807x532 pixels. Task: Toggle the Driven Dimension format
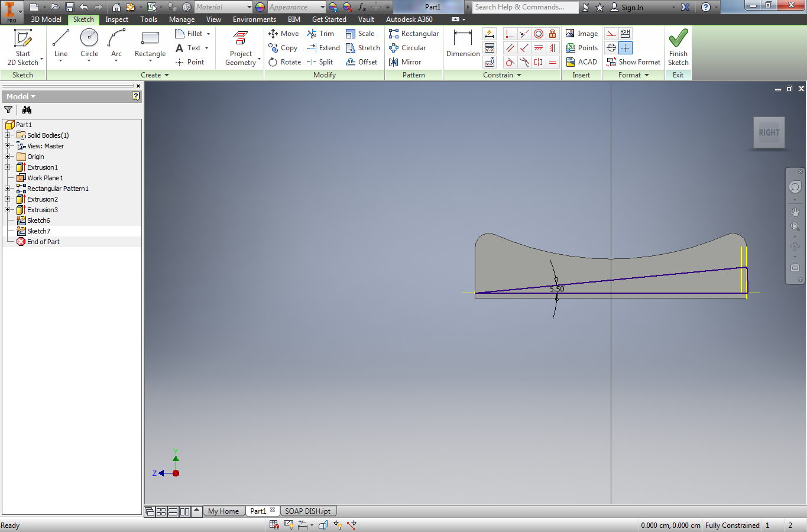(x=625, y=34)
